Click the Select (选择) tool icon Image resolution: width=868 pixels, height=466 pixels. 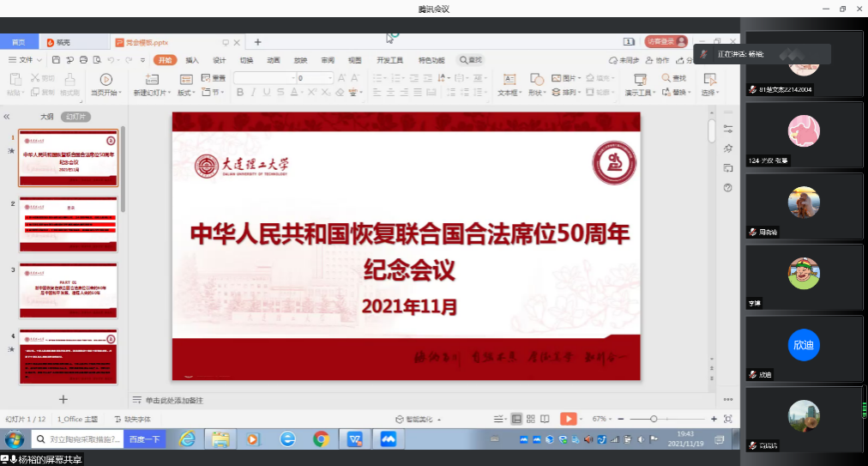click(x=709, y=79)
